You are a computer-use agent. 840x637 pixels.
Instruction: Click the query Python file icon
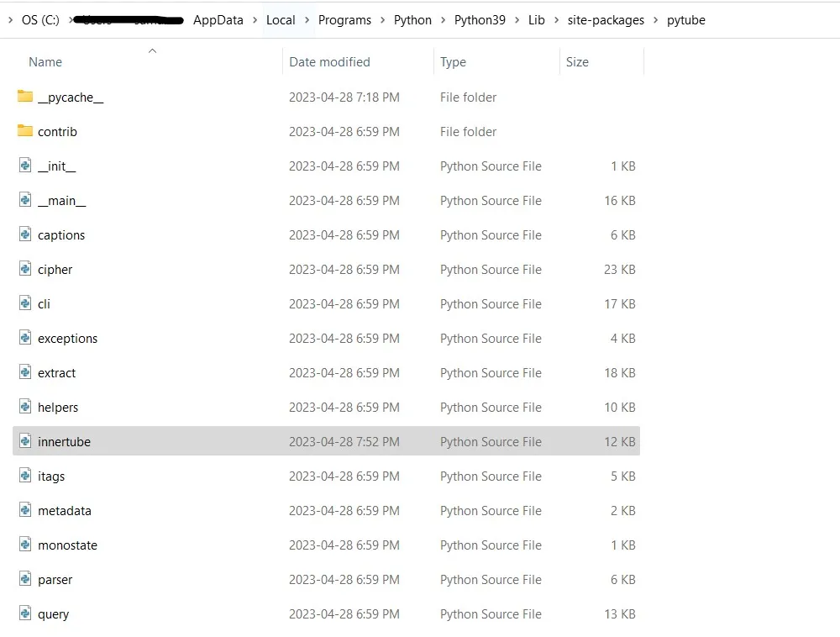(x=25, y=613)
